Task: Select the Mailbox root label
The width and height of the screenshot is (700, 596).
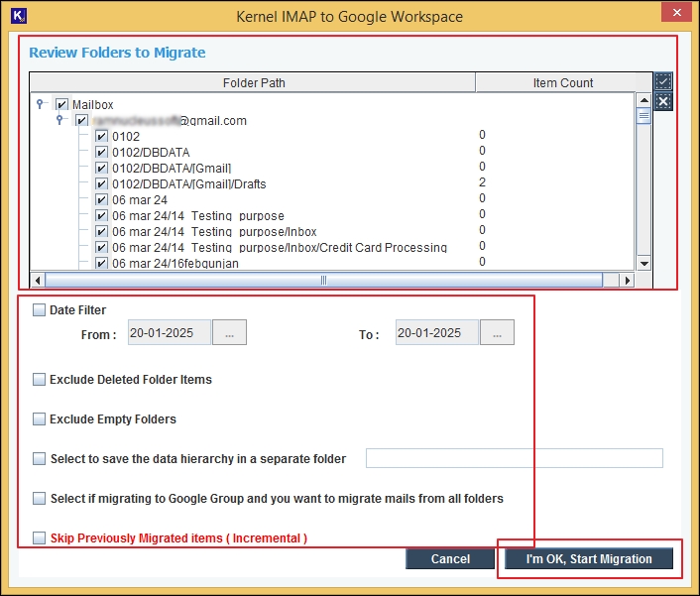Action: pos(93,104)
